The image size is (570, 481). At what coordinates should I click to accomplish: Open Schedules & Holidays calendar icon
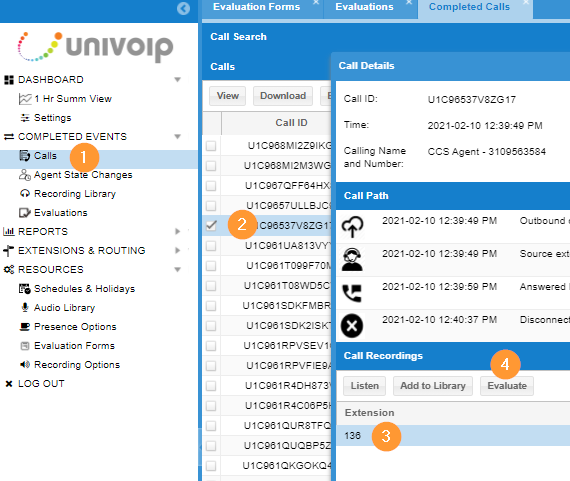[25, 289]
